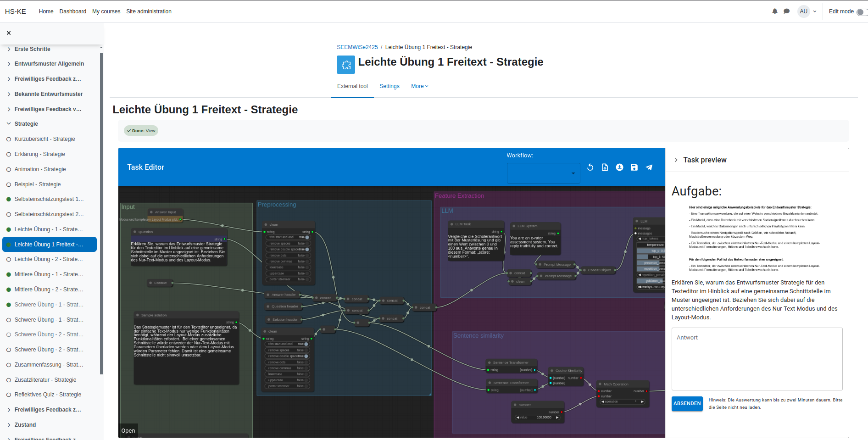Upload a workflow file in Task Editor
The image size is (868, 440).
tap(605, 167)
